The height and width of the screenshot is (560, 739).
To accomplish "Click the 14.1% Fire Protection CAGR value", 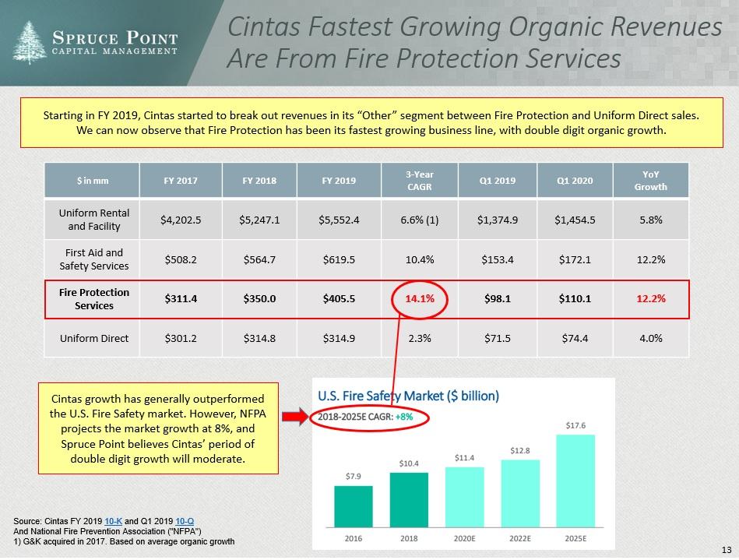I will click(x=420, y=299).
